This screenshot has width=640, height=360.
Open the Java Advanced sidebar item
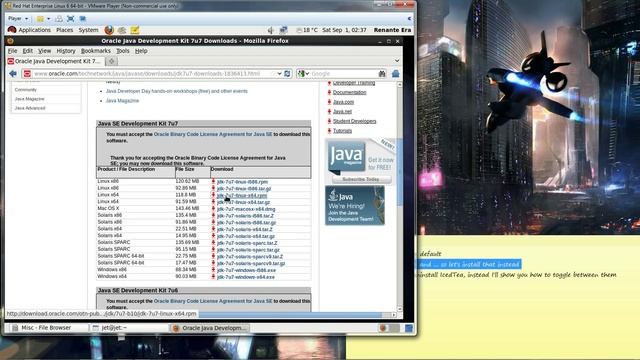point(30,108)
